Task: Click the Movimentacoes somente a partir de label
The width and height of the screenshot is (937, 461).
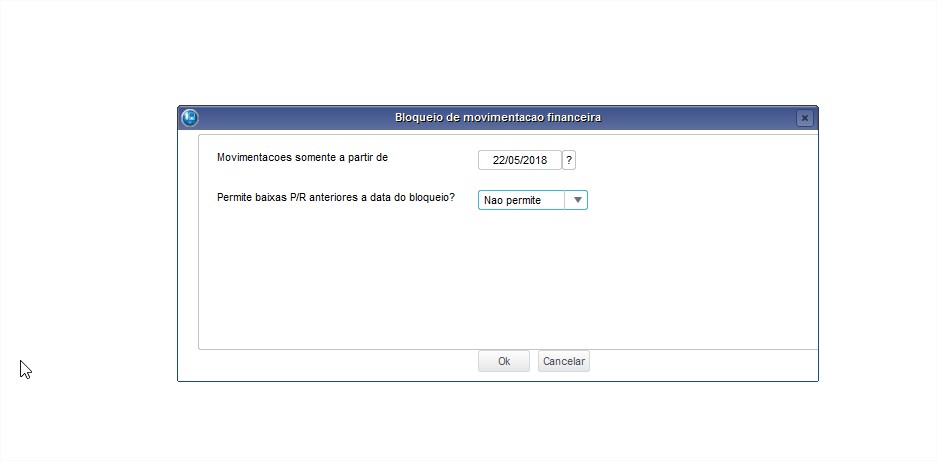Action: coord(302,157)
